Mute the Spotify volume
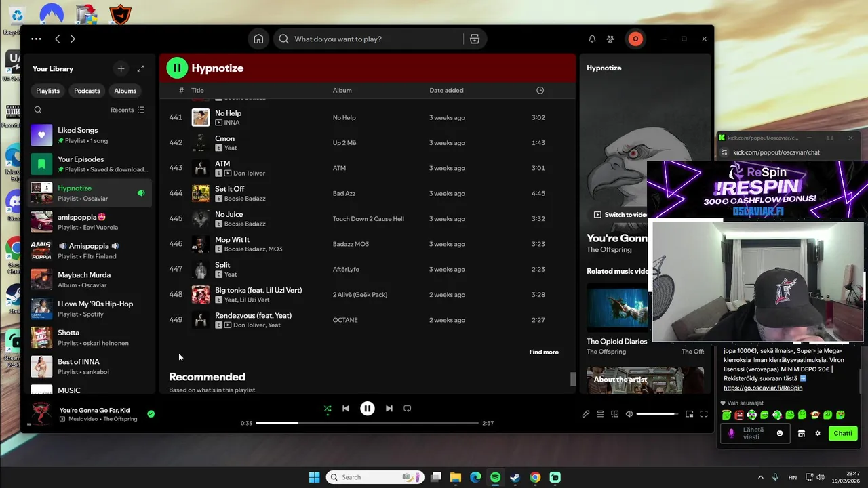This screenshot has height=488, width=868. [629, 414]
